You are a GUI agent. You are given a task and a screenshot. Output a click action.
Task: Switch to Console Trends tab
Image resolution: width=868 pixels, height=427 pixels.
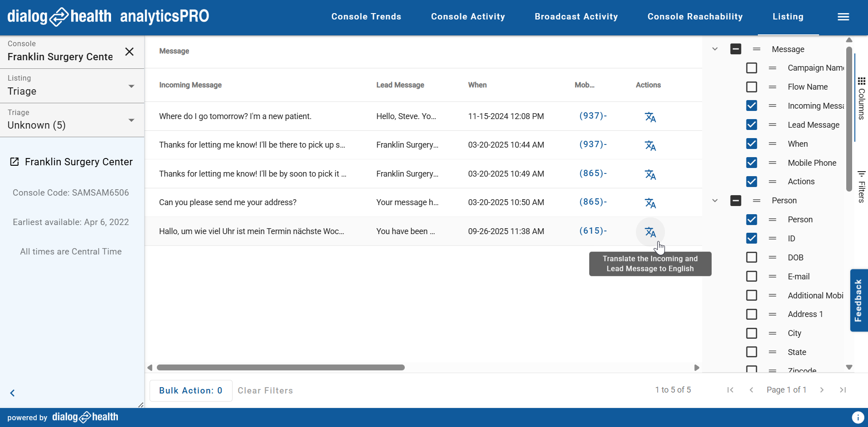click(x=366, y=17)
